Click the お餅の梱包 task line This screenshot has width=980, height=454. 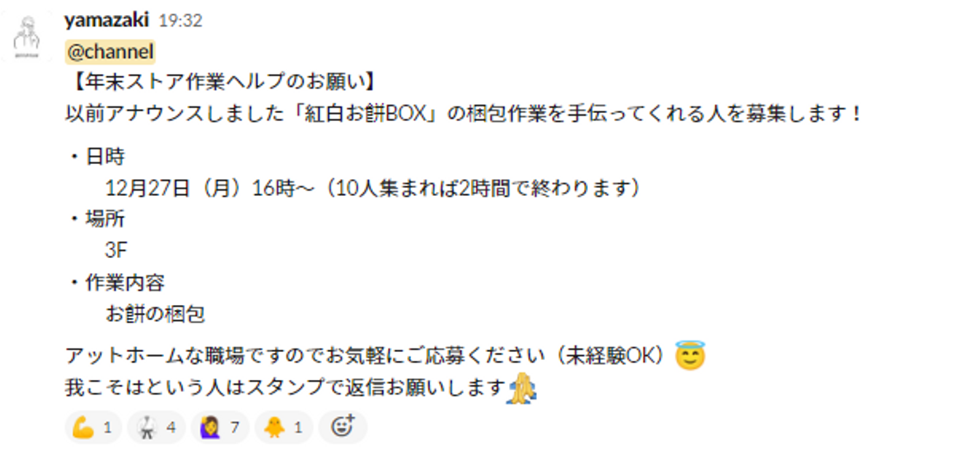pos(155,314)
